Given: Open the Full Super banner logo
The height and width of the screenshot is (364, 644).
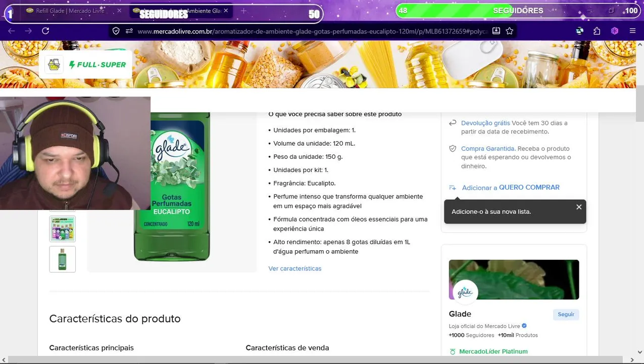Looking at the screenshot, I should pos(85,65).
